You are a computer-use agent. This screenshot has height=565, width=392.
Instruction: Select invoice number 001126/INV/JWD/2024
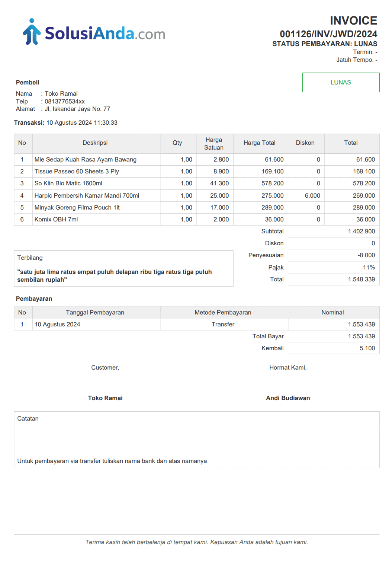[x=328, y=34]
